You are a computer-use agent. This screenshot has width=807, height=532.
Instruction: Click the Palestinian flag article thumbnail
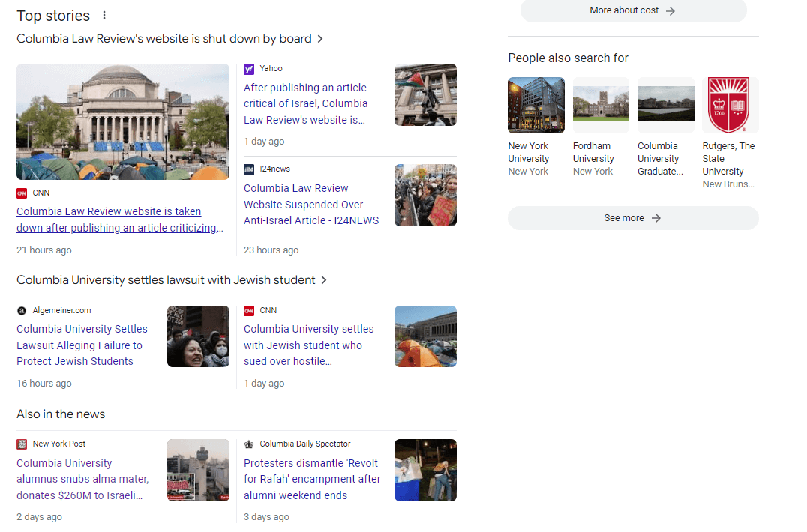tap(425, 94)
